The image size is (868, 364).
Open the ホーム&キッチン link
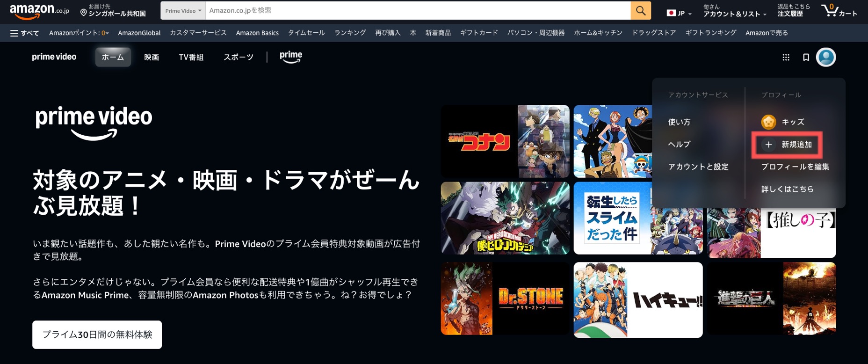[598, 33]
